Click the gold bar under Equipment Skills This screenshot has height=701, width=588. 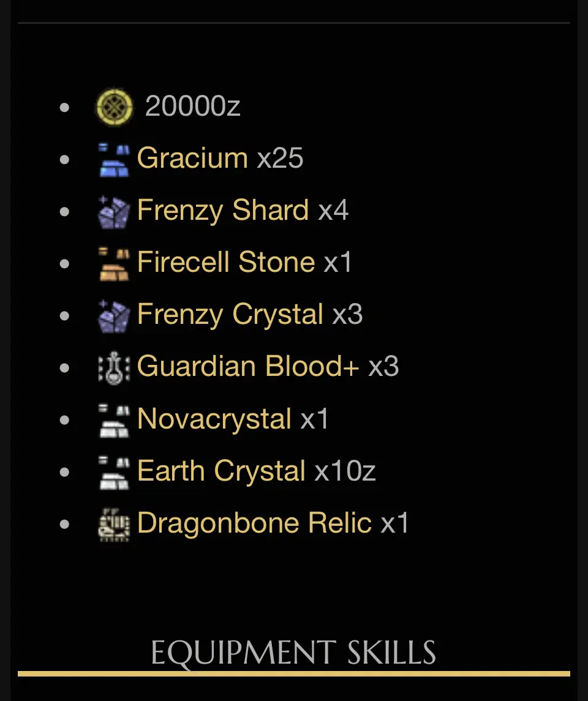point(294,673)
